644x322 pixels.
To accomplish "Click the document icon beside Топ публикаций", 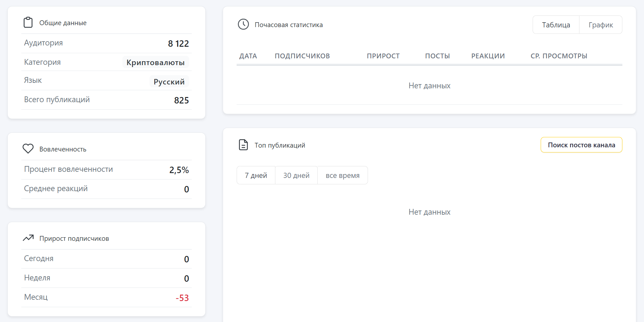I will coord(243,145).
